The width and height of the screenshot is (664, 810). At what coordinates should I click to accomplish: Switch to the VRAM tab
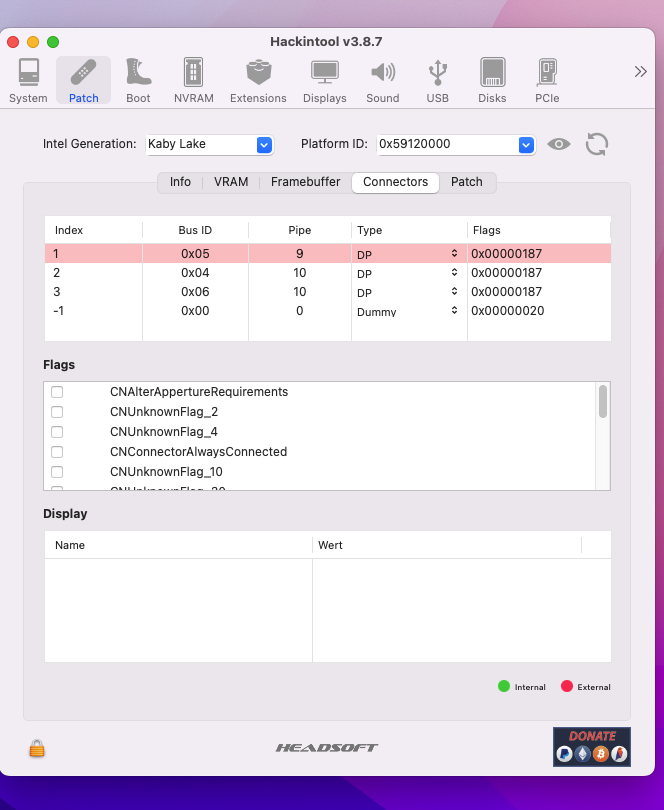[x=231, y=182]
